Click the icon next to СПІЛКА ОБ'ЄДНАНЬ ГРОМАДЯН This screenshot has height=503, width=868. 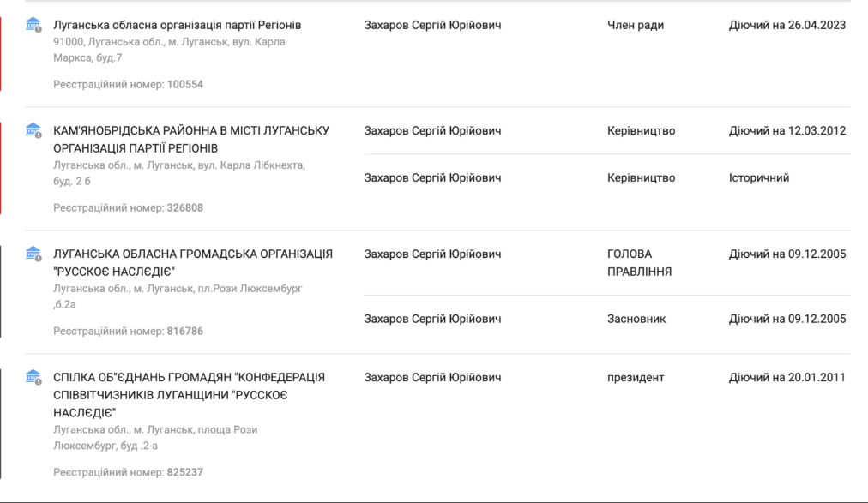[x=33, y=377]
